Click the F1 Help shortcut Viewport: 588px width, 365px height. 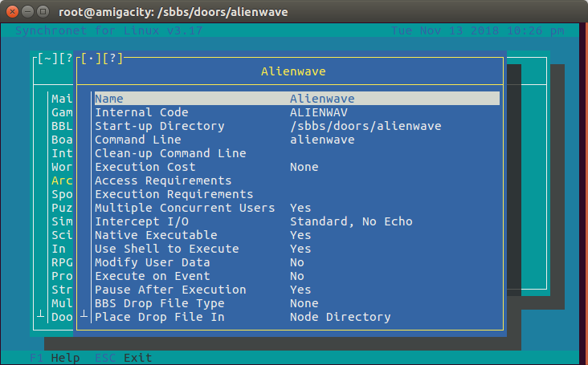(55, 358)
